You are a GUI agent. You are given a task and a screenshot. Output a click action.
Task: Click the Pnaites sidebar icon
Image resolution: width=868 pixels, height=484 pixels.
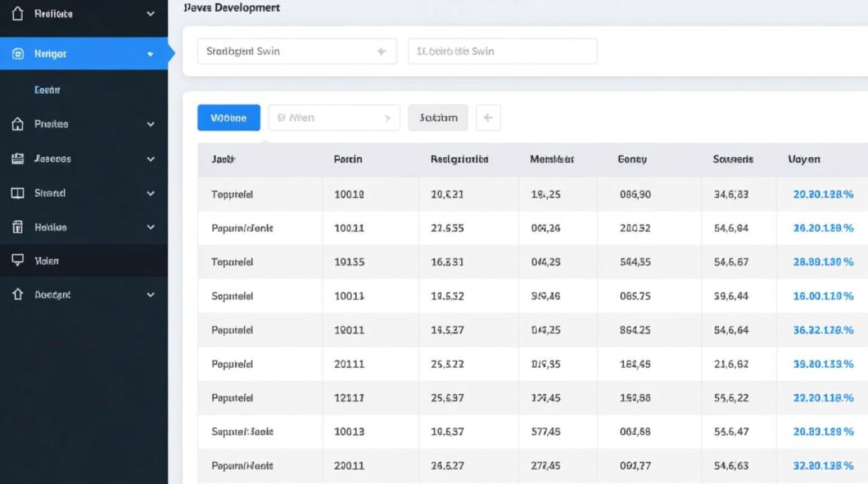18,124
